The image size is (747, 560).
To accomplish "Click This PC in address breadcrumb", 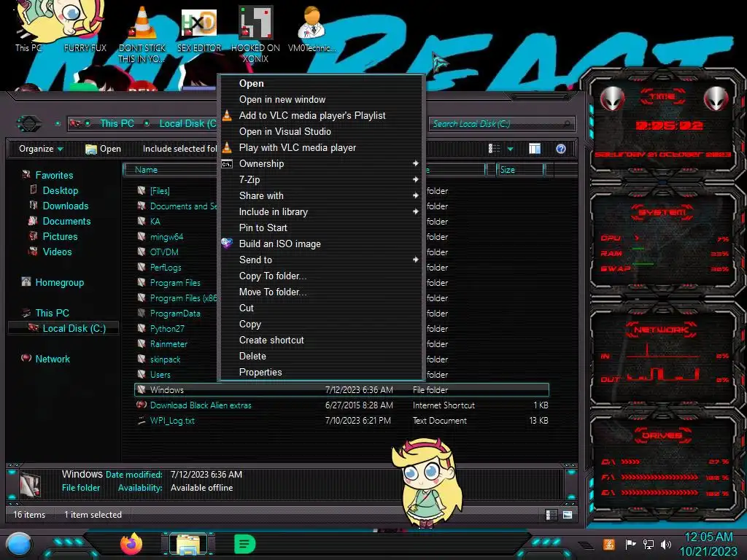I will pos(117,123).
